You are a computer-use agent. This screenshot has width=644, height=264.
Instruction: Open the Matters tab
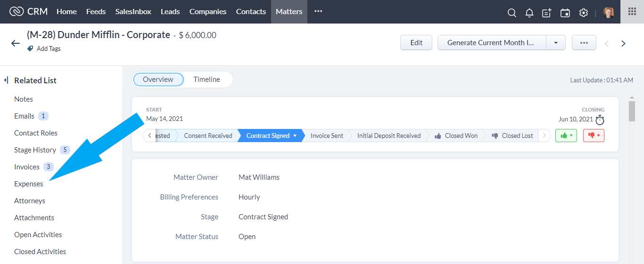pos(289,11)
